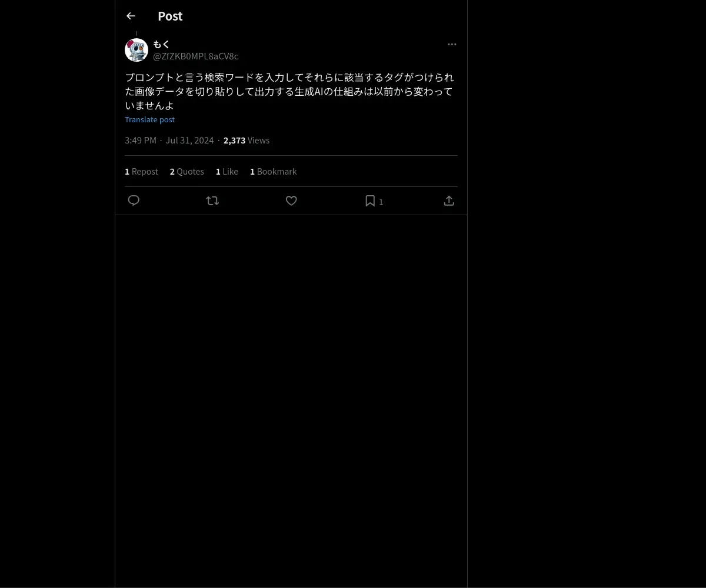View the 2 Quotes list

(187, 172)
